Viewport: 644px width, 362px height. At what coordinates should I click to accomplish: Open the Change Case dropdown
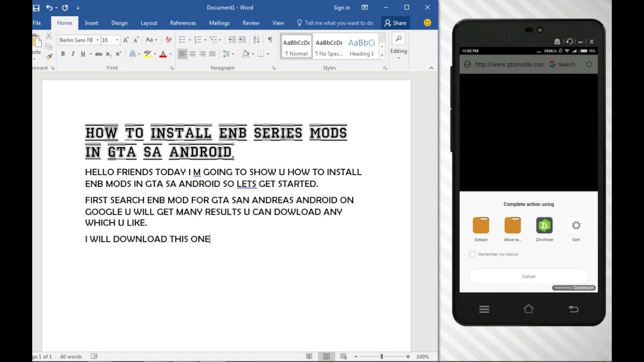[x=151, y=40]
